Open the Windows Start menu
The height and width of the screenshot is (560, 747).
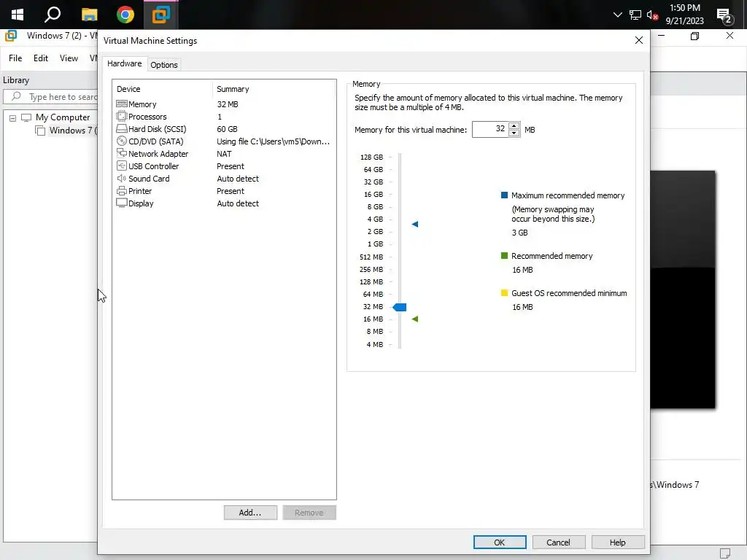18,15
